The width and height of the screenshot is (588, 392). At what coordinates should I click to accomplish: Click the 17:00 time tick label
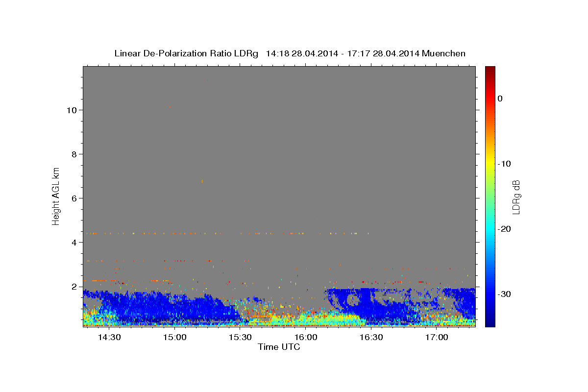click(437, 338)
